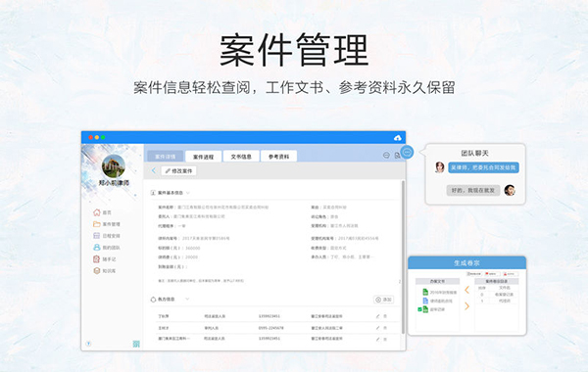Click the 团队聊天 chat title
This screenshot has height=372, width=588.
pos(474,153)
